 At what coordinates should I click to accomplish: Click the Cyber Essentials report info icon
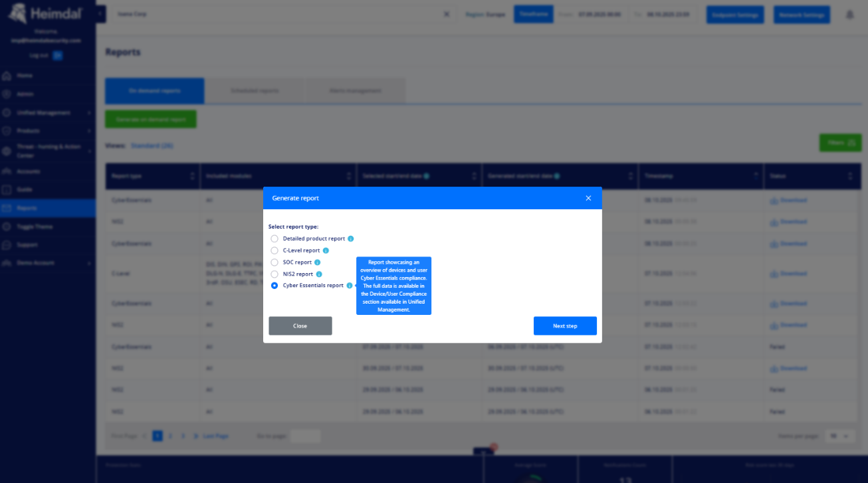click(x=350, y=286)
